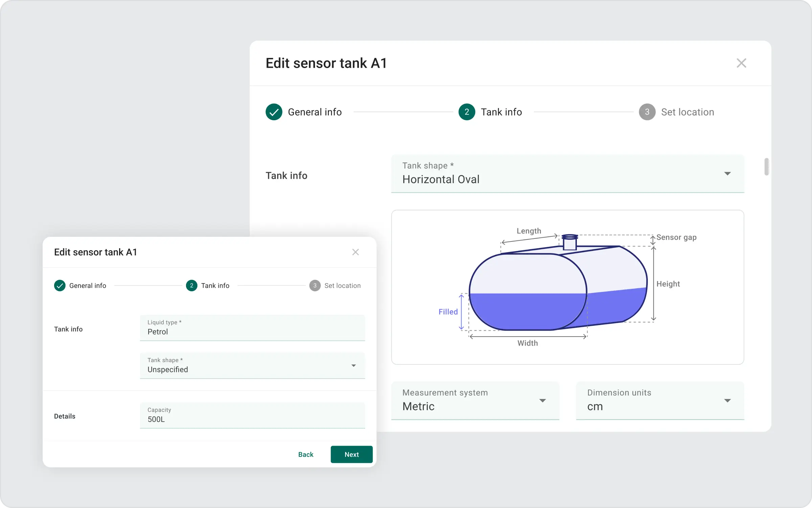Go to Set location step in large dialog
Image resolution: width=812 pixels, height=508 pixels.
click(x=687, y=112)
